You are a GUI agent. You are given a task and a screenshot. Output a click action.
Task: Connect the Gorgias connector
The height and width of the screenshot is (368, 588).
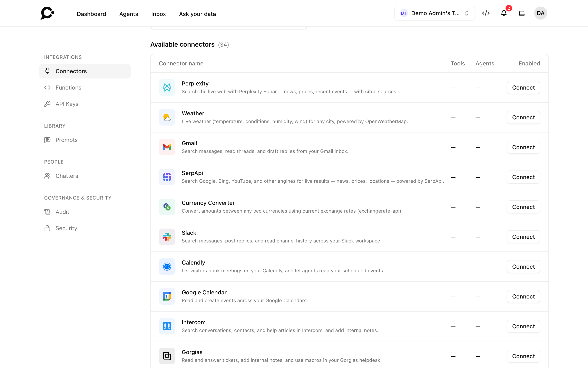(523, 356)
